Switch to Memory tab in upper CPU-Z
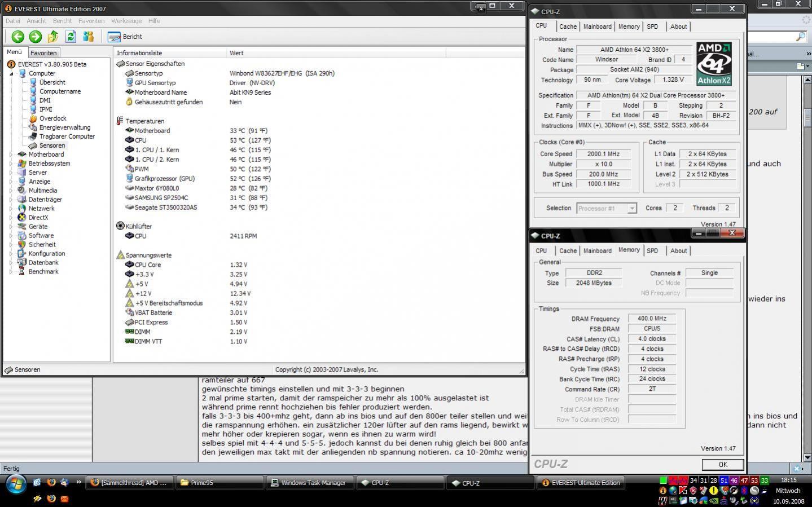Viewport: 812px width, 507px height. click(x=629, y=27)
